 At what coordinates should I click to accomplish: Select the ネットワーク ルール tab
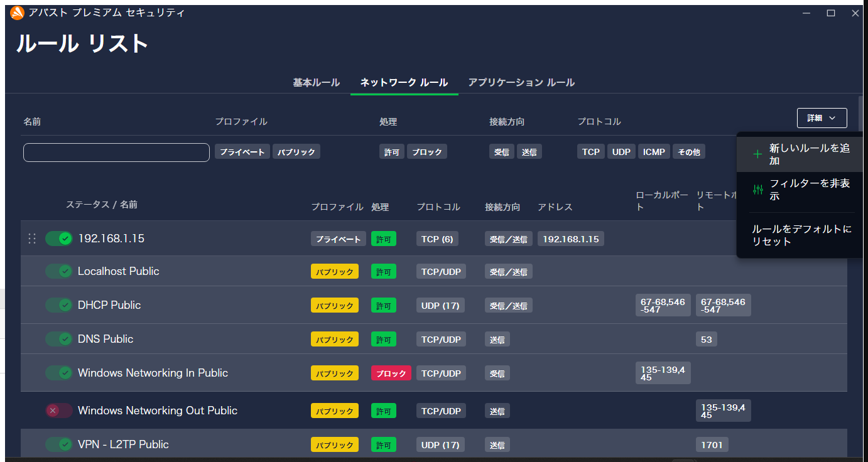pyautogui.click(x=404, y=83)
